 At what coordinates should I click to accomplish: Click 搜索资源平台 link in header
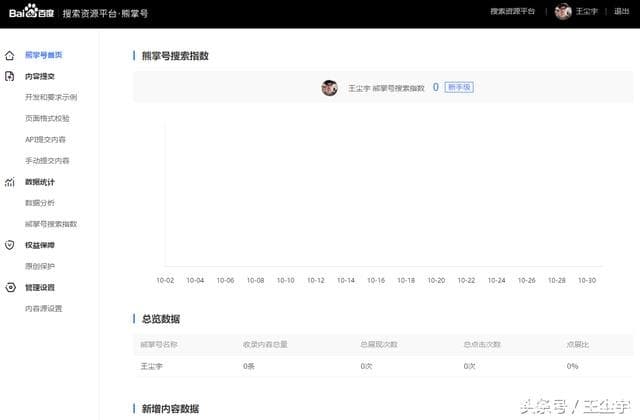click(512, 11)
